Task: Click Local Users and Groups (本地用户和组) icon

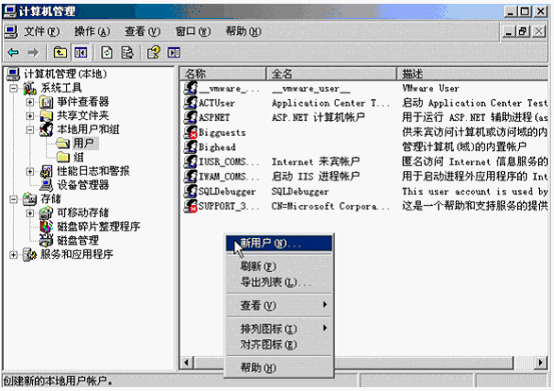Action: (46, 130)
